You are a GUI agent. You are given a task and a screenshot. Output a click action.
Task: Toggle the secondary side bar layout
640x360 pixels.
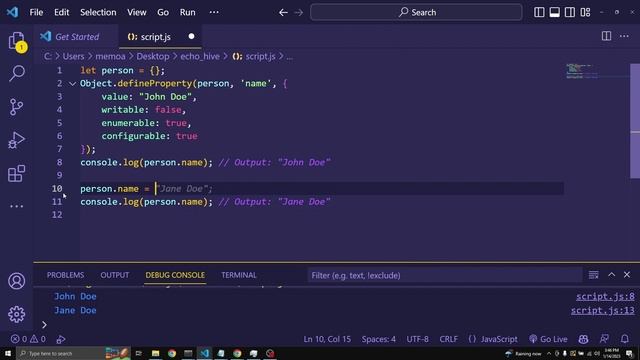570,12
